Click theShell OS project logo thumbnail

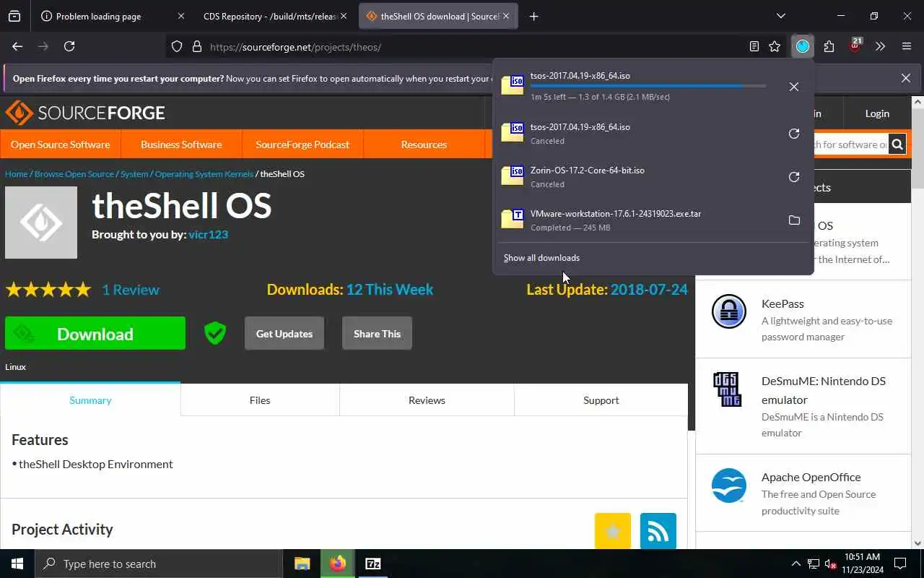pyautogui.click(x=41, y=223)
